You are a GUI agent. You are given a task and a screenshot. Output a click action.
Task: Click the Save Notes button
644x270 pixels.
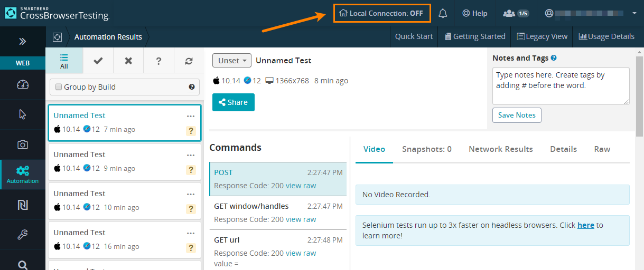tap(516, 115)
